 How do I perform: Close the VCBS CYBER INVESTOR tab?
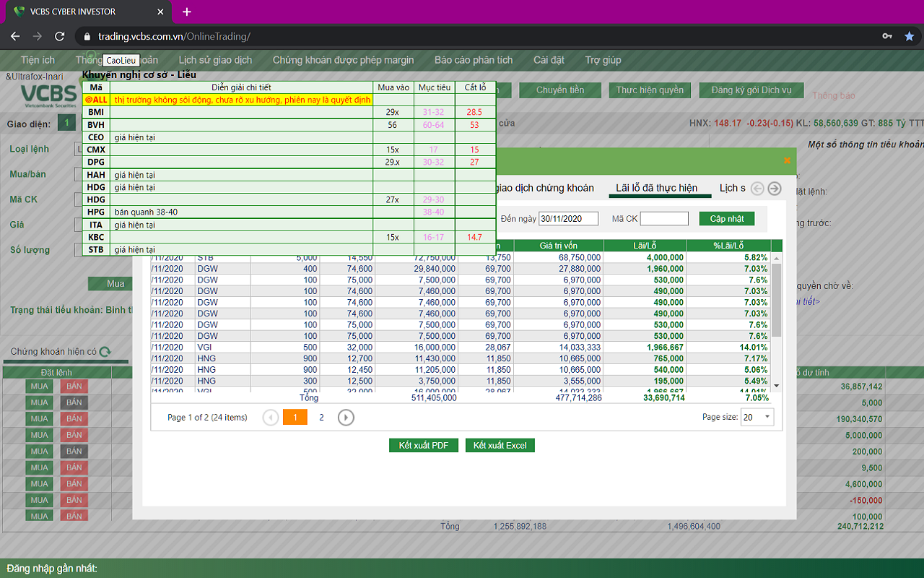160,12
